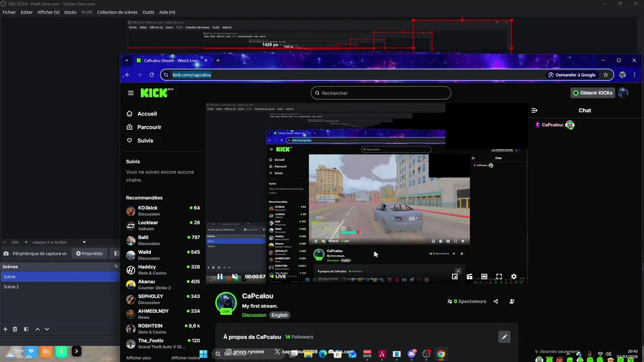644x362 pixels.
Task: Open the OBS Editer menu
Action: coord(27,12)
